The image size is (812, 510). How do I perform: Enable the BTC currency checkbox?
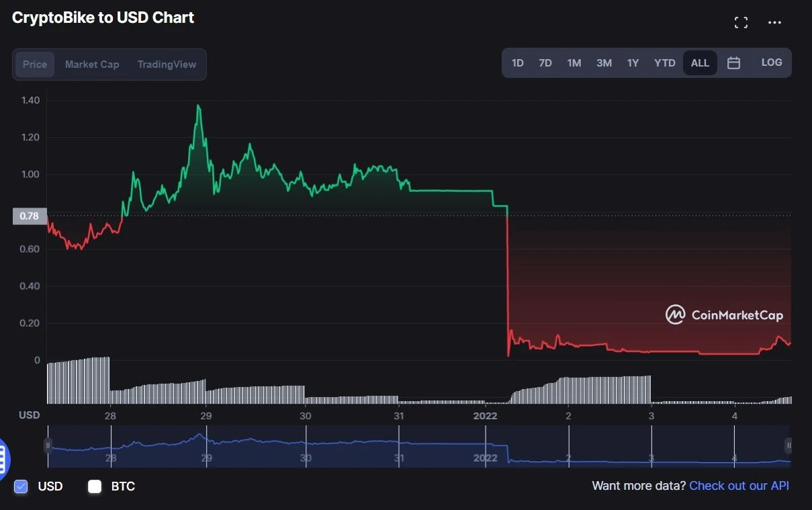(94, 486)
